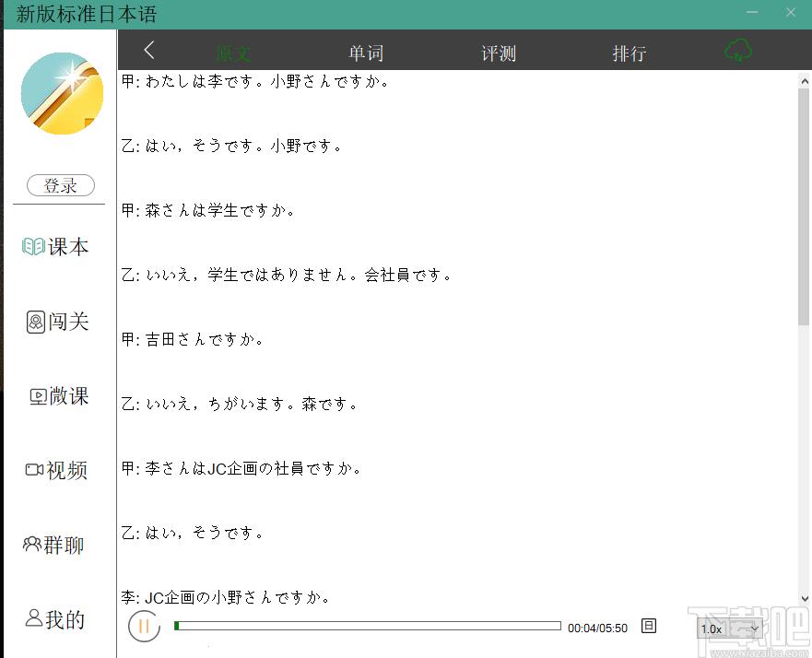Viewport: 812px width, 658px height.
Task: Click the scrollbar down arrow
Action: click(805, 598)
